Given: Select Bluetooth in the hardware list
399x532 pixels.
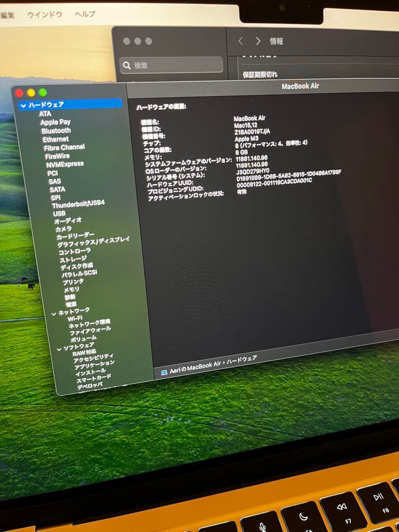Looking at the screenshot, I should tap(56, 131).
